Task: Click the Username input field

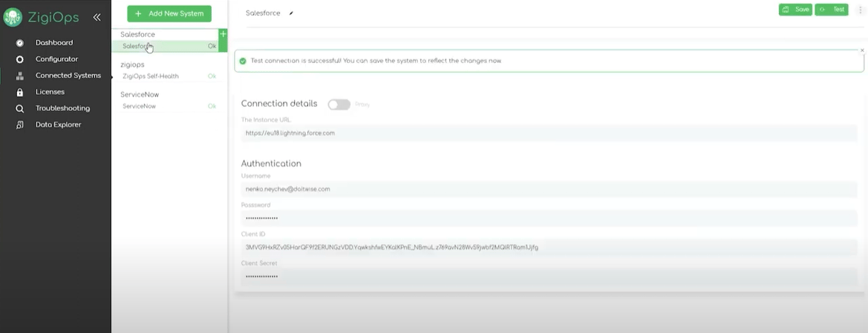Action: click(x=549, y=189)
